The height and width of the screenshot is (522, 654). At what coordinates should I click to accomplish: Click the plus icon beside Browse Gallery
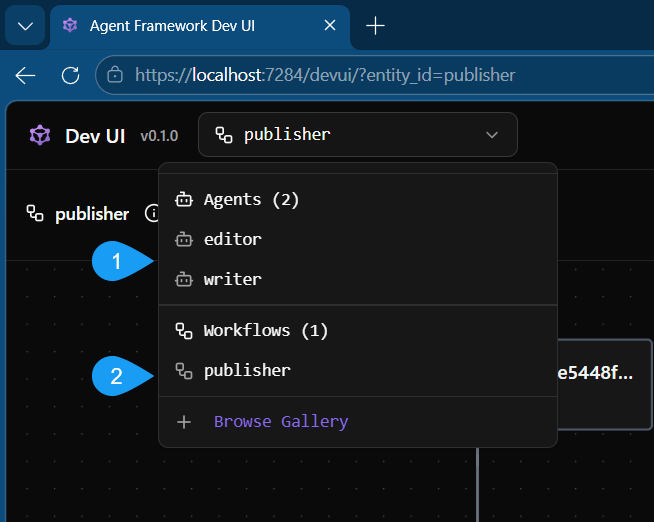[x=184, y=422]
